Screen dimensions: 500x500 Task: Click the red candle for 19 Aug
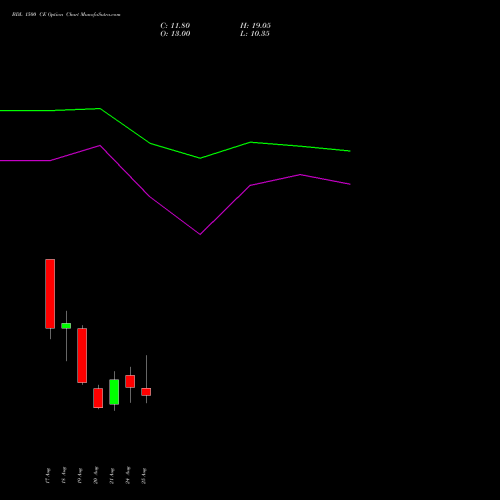point(82,355)
